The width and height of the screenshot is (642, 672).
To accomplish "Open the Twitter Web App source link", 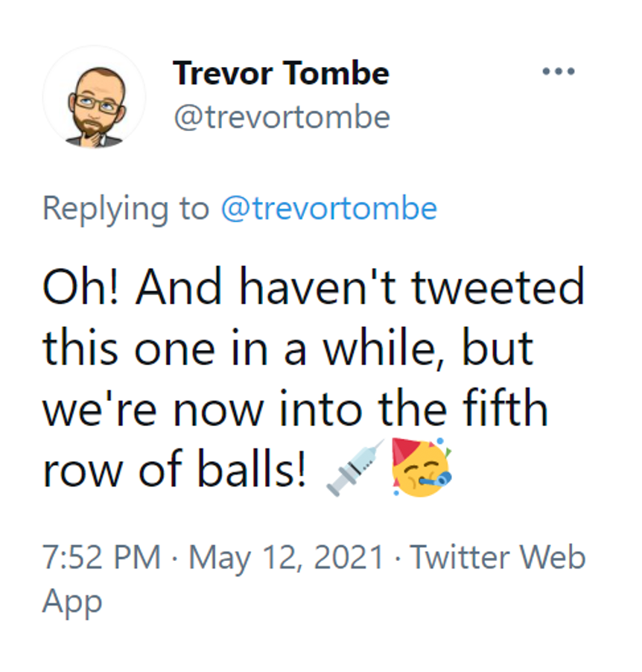I will (x=498, y=557).
